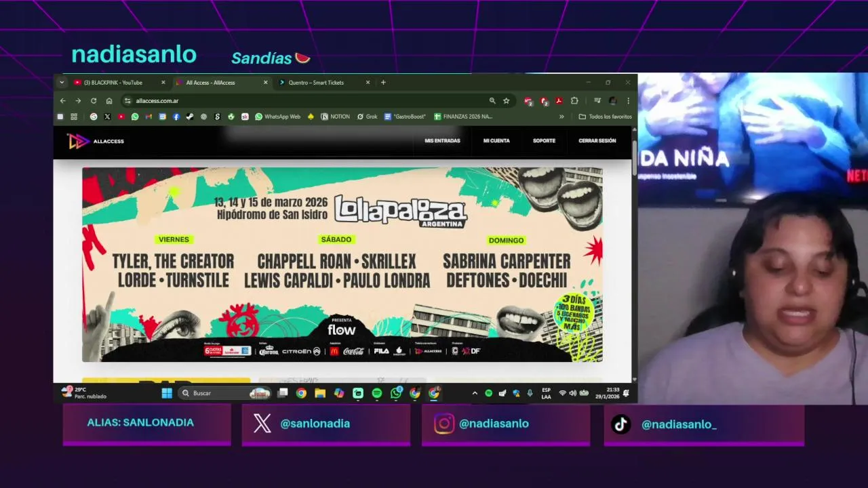Open the FINANZAS 2026 bookmark
Image resolution: width=868 pixels, height=488 pixels.
pyautogui.click(x=463, y=117)
